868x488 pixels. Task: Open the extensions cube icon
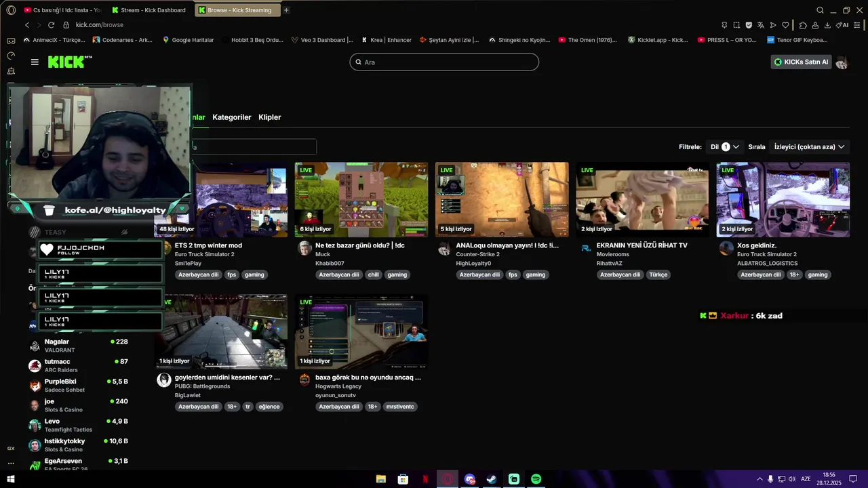pyautogui.click(x=803, y=25)
